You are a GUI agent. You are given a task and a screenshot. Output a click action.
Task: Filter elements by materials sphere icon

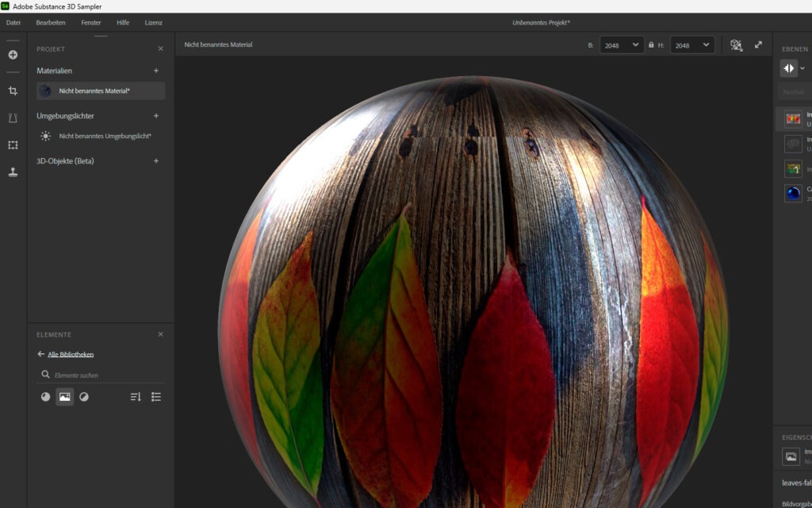coord(45,397)
